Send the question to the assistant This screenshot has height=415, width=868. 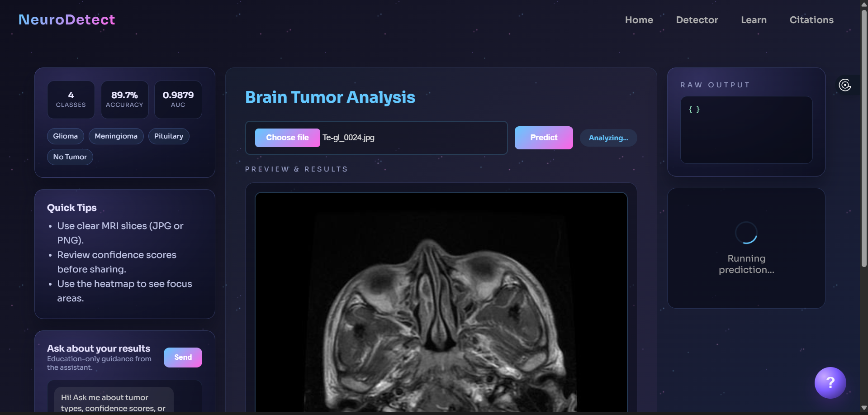click(183, 358)
